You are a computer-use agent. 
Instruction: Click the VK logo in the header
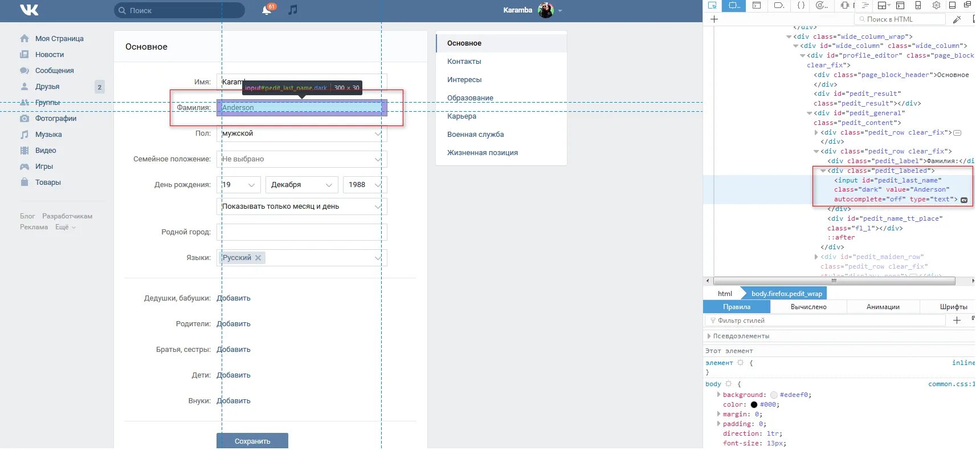(29, 10)
